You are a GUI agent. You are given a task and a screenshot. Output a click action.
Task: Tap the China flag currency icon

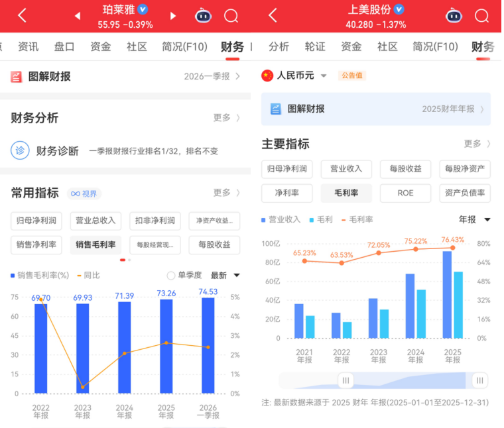[267, 76]
